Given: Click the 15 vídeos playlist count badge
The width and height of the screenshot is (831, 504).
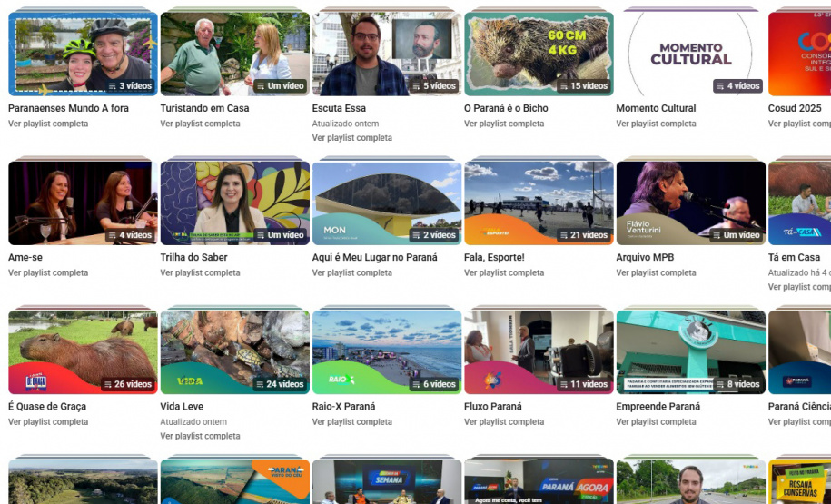Looking at the screenshot, I should (583, 86).
